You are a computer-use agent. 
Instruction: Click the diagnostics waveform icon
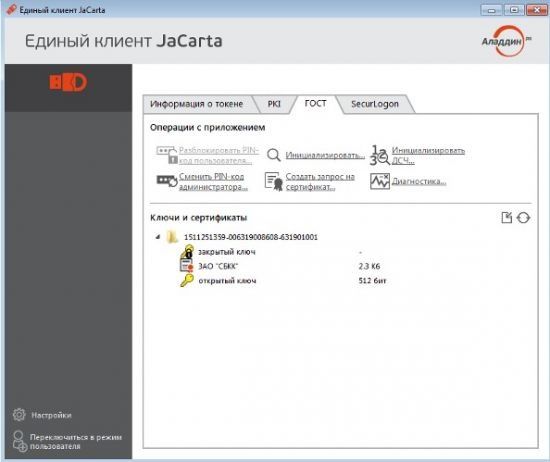pyautogui.click(x=380, y=181)
